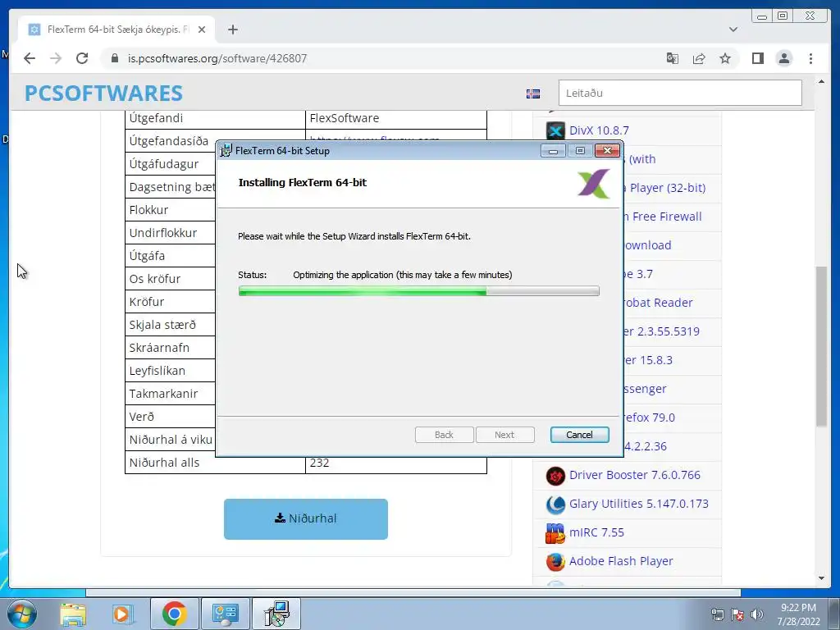Open File Explorer from the taskbar
The width and height of the screenshot is (840, 630).
73,614
